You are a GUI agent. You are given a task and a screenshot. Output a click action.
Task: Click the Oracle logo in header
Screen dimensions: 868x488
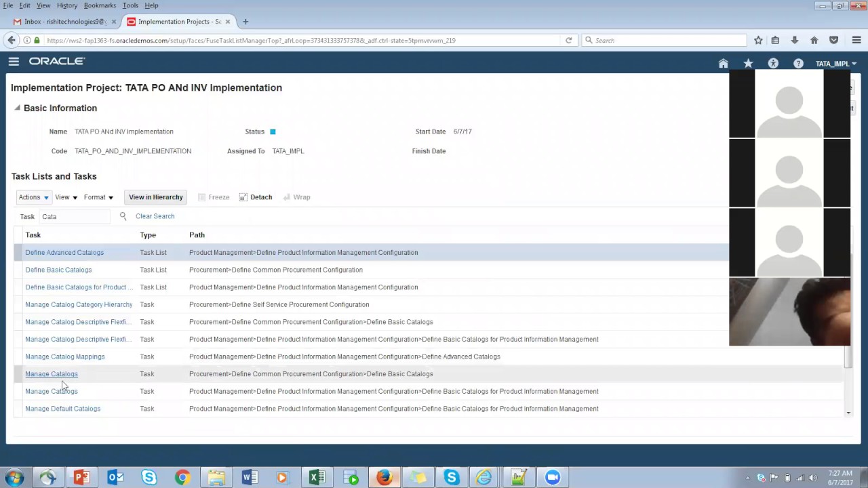click(x=57, y=61)
